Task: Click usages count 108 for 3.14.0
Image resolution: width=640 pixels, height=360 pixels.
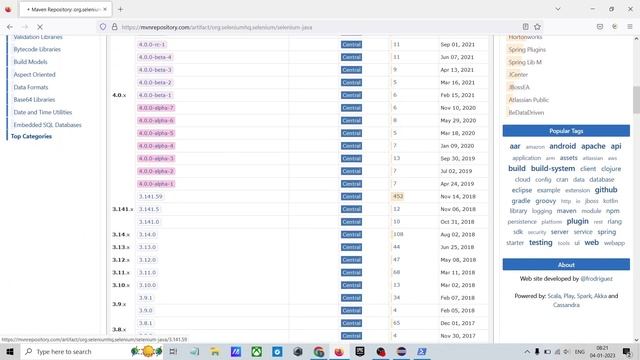Action: point(398,234)
